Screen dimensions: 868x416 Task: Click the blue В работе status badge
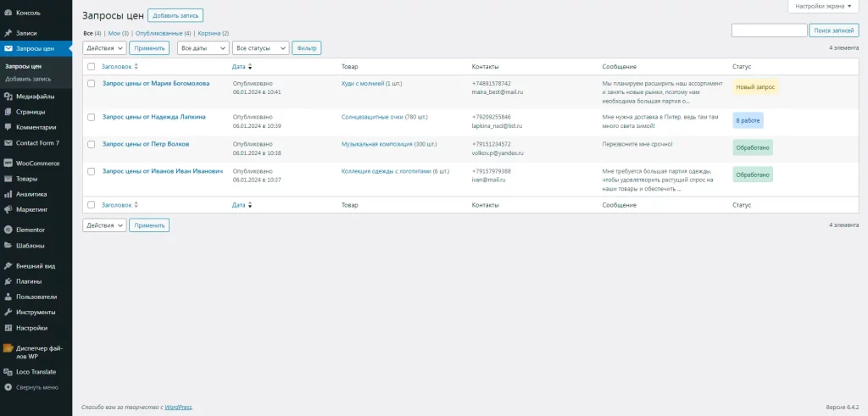tap(748, 120)
